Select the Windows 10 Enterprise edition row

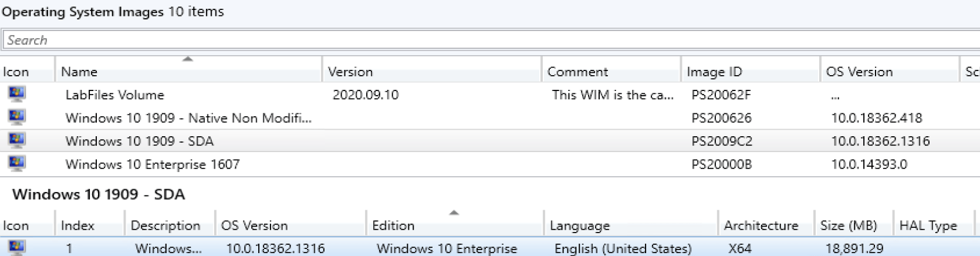(447, 248)
